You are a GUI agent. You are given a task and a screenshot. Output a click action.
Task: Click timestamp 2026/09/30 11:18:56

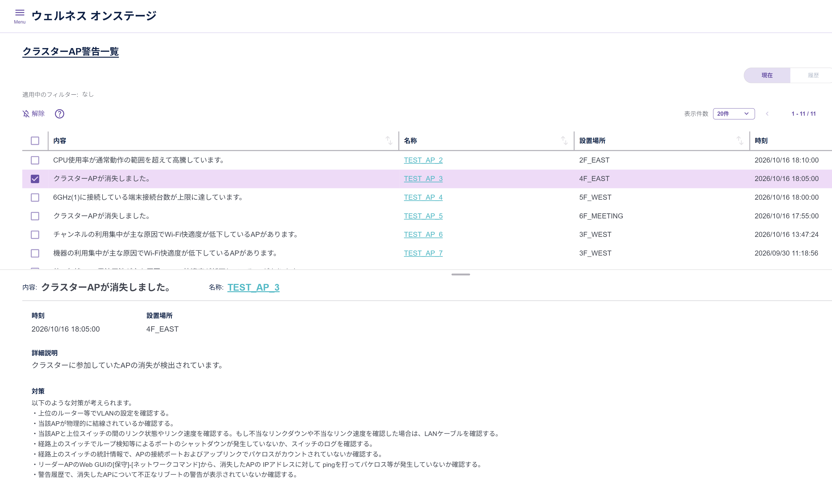tap(786, 253)
